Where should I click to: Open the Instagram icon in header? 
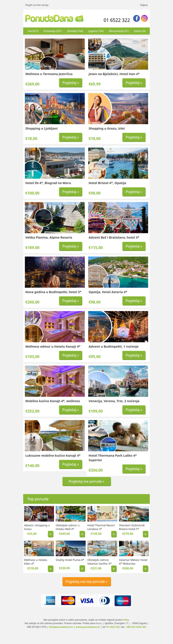144,18
